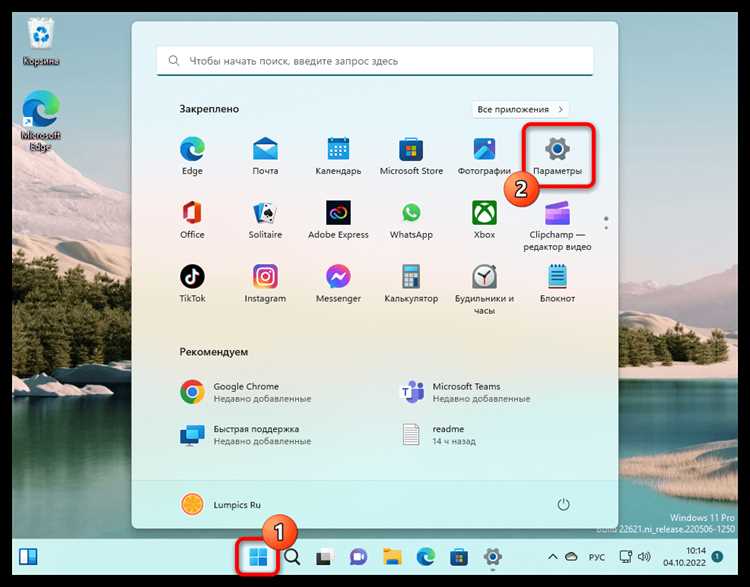Open Task View on the taskbar
The image size is (750, 587).
point(324,557)
